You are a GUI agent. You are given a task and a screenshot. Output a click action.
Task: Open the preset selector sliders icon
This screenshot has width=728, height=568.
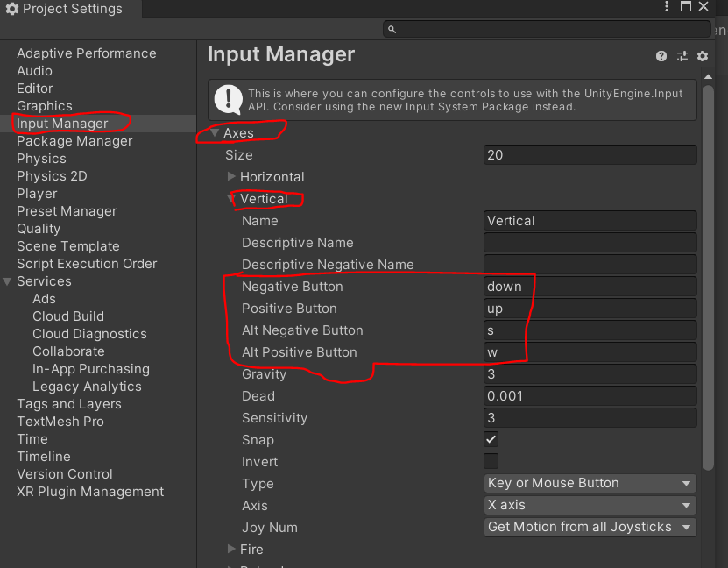click(x=682, y=56)
